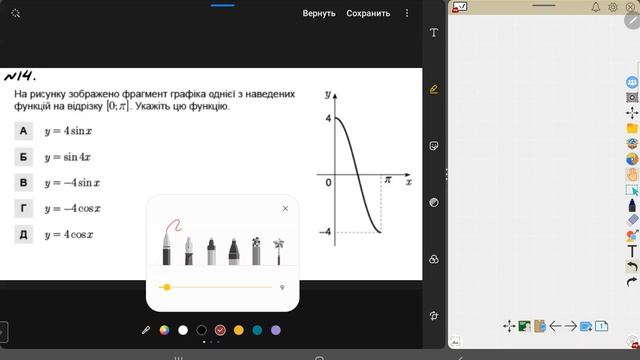Select the selection cursor tool in whiteboard
Viewport: 640px width, 360px height.
coord(632,190)
